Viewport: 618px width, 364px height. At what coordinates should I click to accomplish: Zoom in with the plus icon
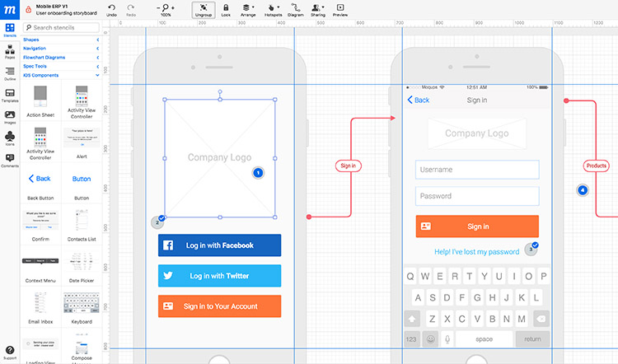click(x=173, y=7)
